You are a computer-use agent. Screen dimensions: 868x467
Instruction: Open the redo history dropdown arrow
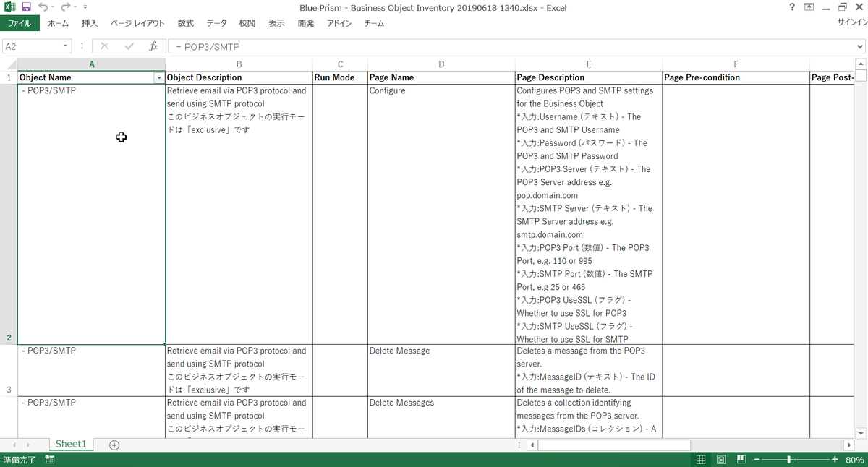click(76, 8)
